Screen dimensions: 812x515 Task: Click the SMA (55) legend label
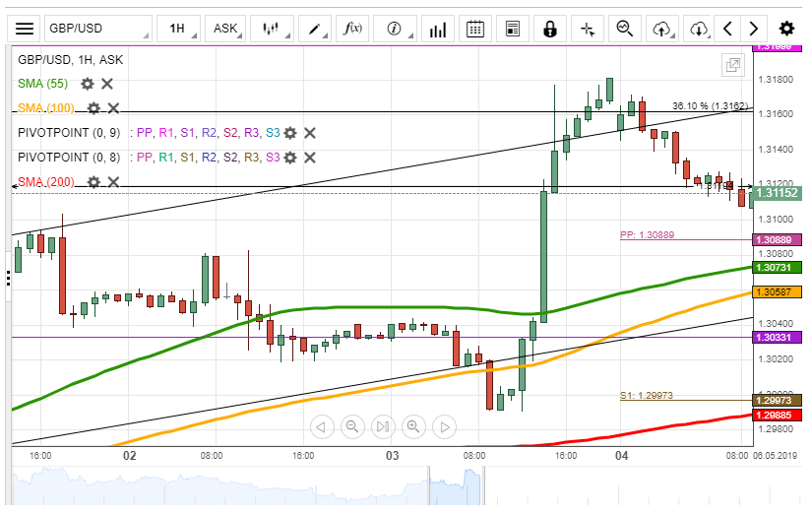click(43, 84)
